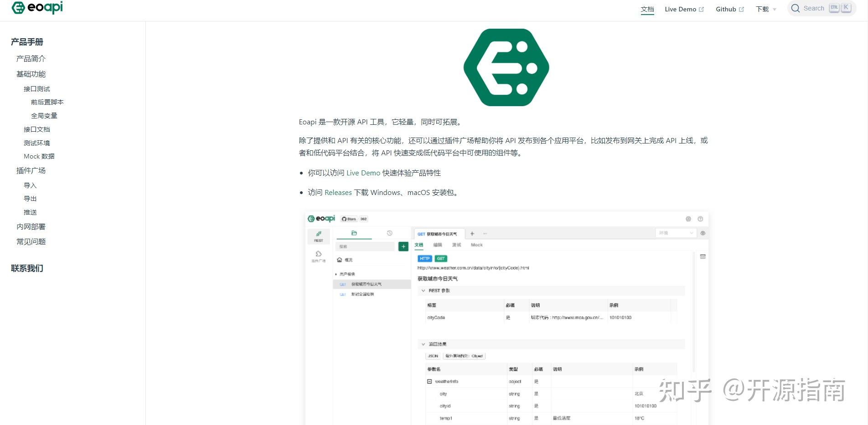Click the API group folder icon
Image resolution: width=868 pixels, height=425 pixels.
coord(354,233)
